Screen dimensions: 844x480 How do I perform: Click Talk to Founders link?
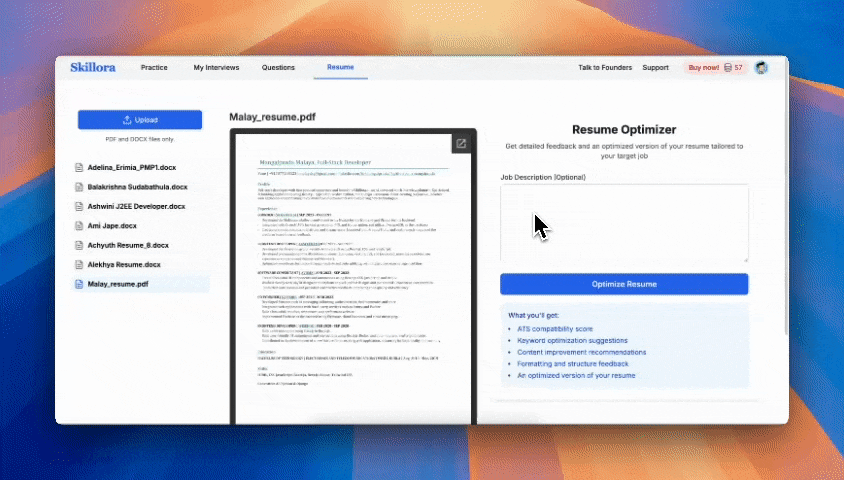point(605,68)
